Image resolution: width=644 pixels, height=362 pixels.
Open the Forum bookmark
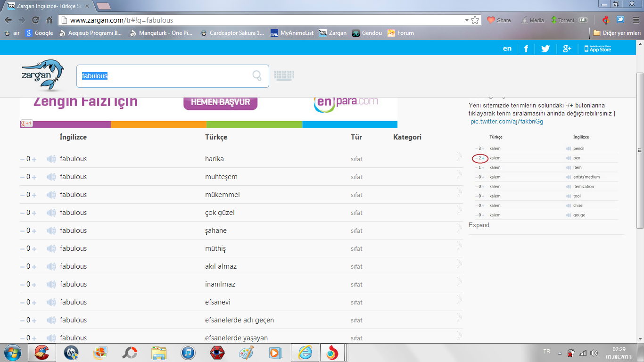[x=401, y=33]
